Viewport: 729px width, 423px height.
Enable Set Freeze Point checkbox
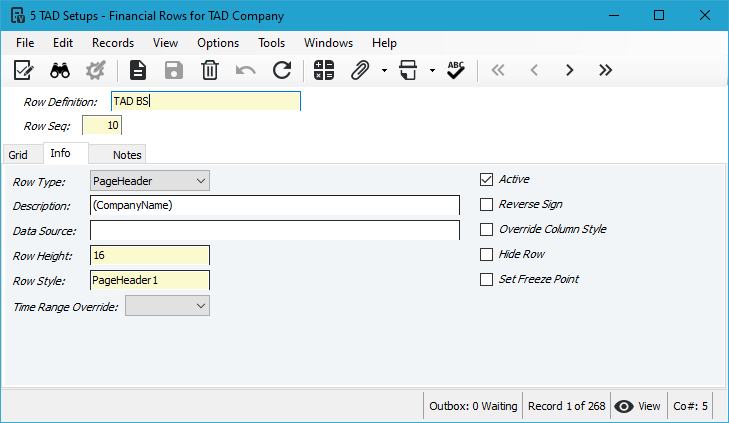pos(486,279)
